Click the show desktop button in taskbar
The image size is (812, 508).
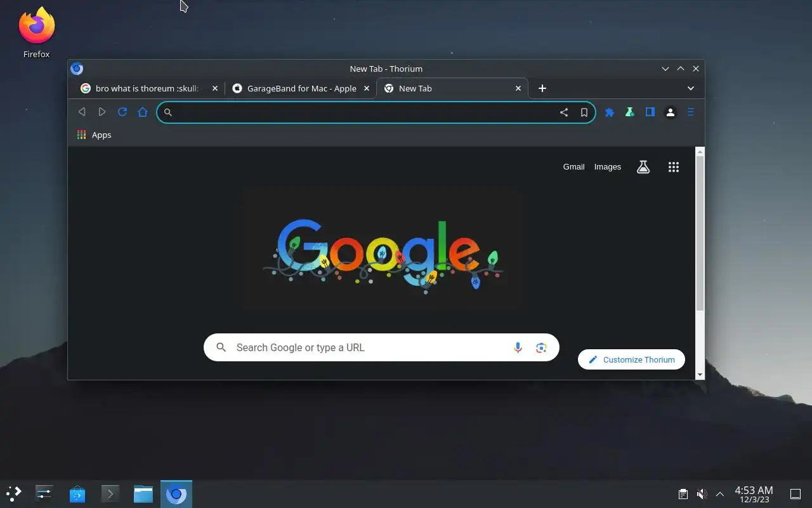coord(795,494)
